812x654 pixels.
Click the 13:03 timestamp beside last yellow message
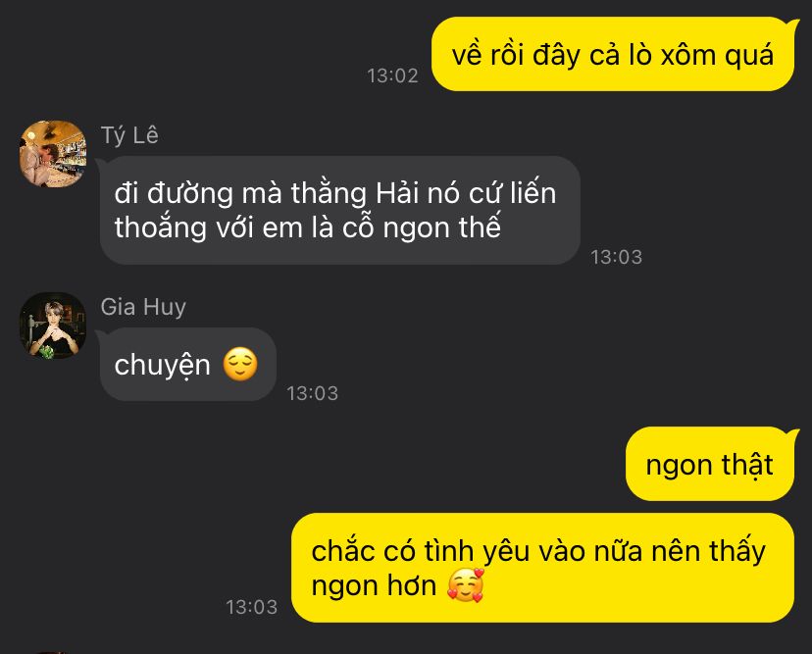pyautogui.click(x=252, y=607)
